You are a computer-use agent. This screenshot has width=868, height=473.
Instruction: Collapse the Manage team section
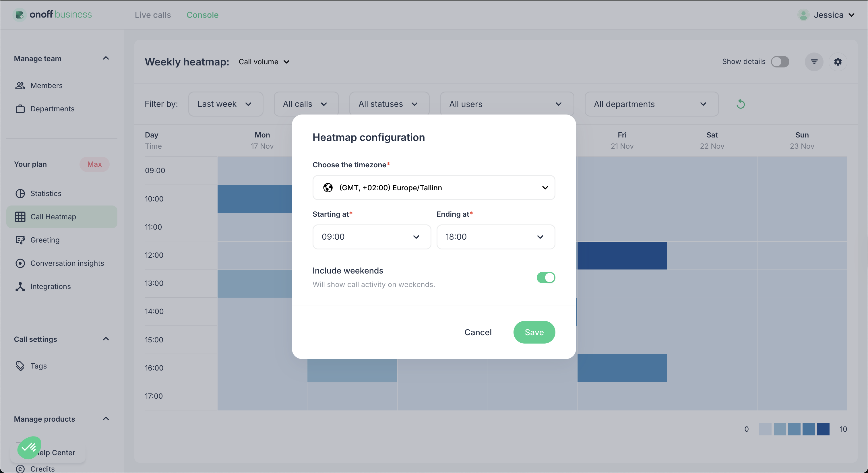pos(106,58)
